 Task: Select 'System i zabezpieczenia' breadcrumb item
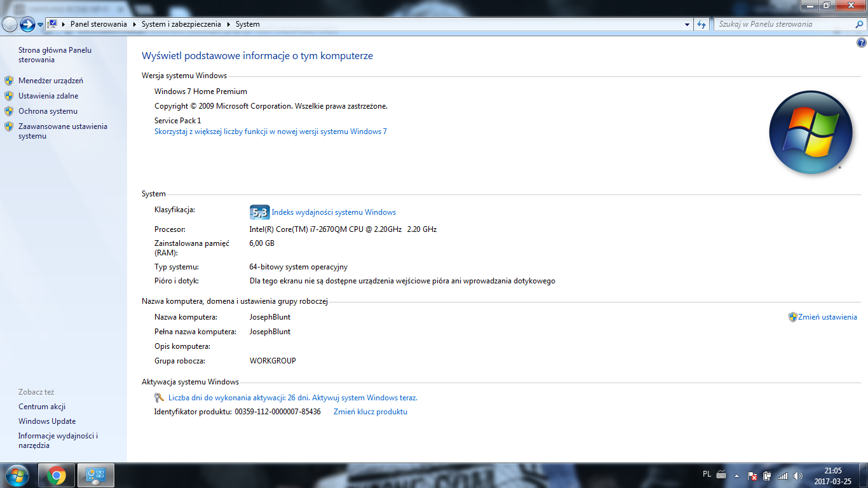(x=181, y=24)
